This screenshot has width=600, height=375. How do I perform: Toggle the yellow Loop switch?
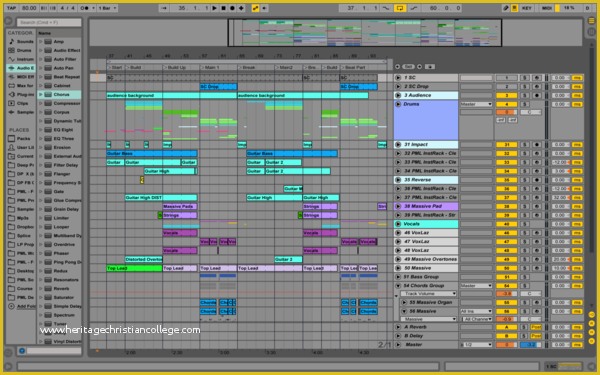(400, 8)
